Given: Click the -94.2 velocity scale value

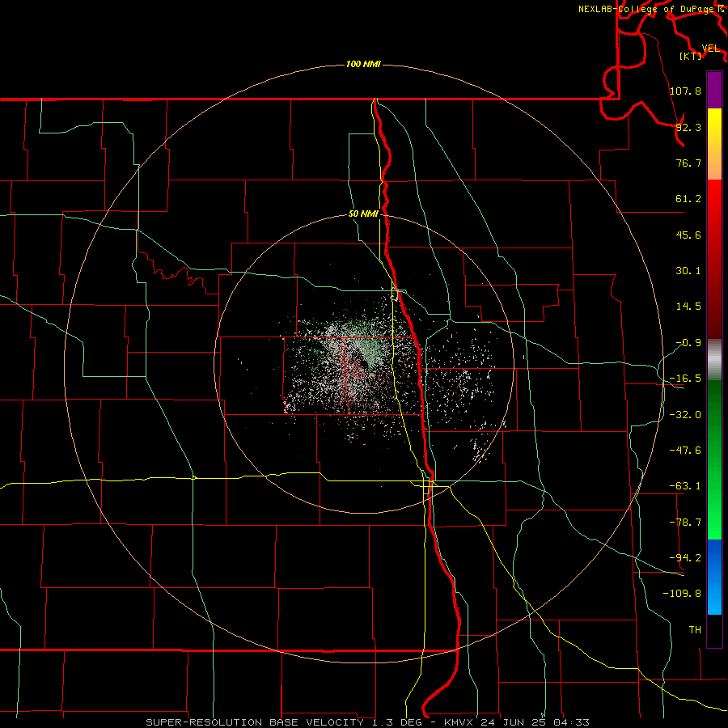Looking at the screenshot, I should click(685, 557).
